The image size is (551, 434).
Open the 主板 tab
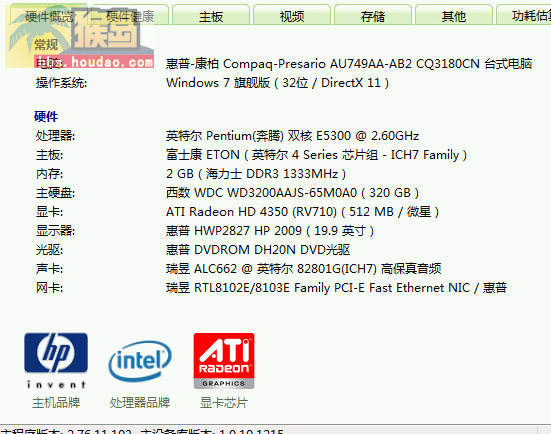click(x=211, y=16)
